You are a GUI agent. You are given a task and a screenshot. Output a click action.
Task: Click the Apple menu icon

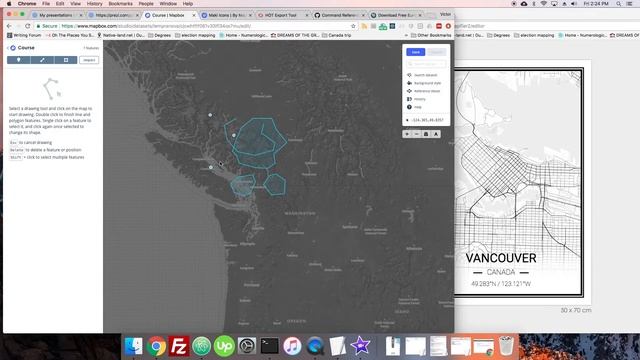coord(9,4)
